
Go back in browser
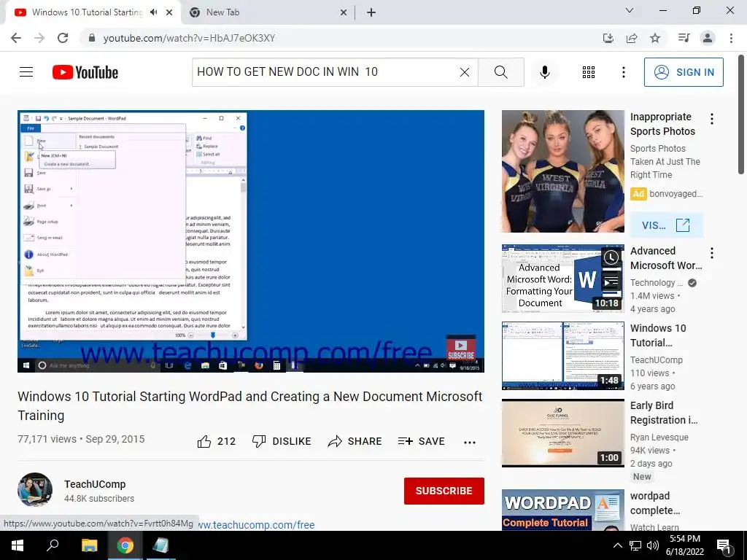[16, 38]
